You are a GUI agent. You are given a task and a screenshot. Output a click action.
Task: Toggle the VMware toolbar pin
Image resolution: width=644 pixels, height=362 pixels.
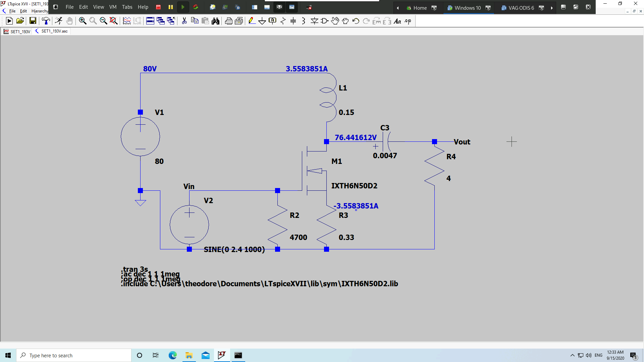pos(56,7)
